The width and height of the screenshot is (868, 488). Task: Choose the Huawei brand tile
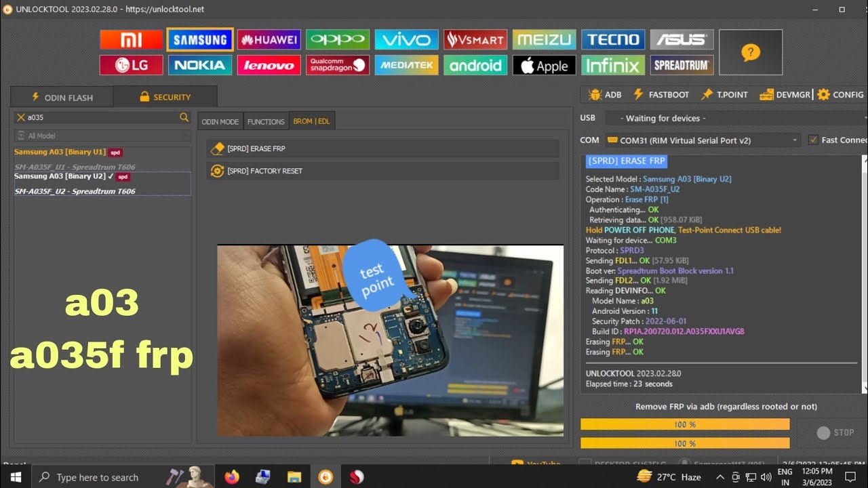(269, 40)
